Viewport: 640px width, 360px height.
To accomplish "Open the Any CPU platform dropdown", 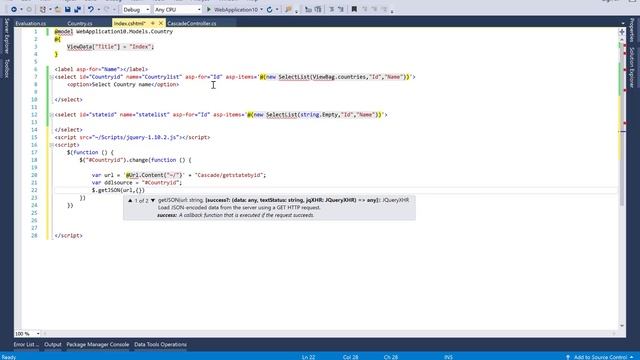I will click(x=178, y=9).
